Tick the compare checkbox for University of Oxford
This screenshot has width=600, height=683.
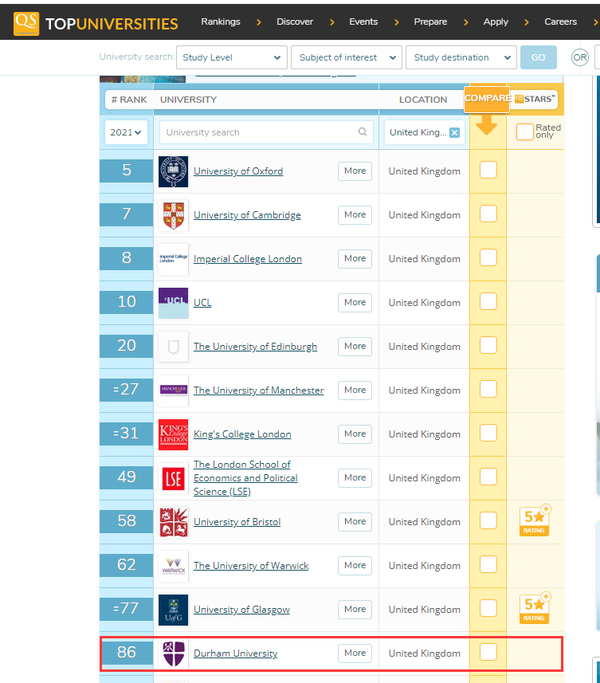[x=488, y=170]
